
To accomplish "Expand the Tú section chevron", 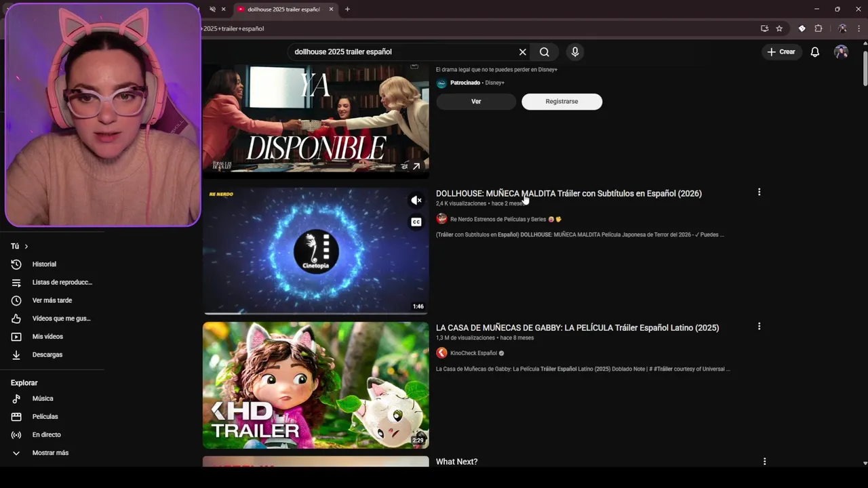I will 26,246.
